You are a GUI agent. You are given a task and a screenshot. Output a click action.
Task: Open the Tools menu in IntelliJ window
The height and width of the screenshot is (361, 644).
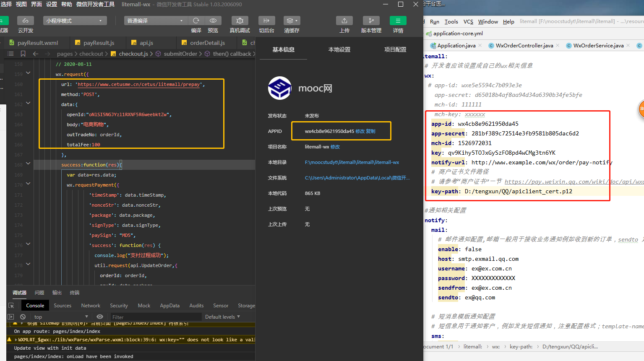coord(451,21)
